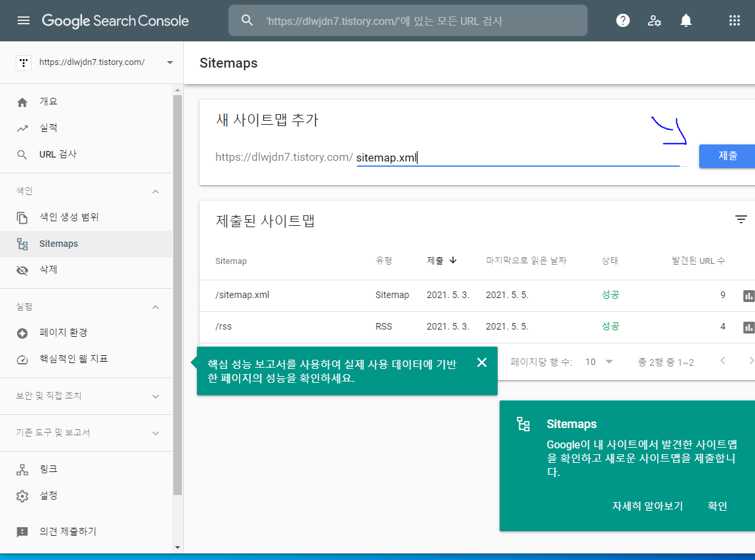The width and height of the screenshot is (755, 560).
Task: Click the top URL inspection search box
Action: point(408,20)
